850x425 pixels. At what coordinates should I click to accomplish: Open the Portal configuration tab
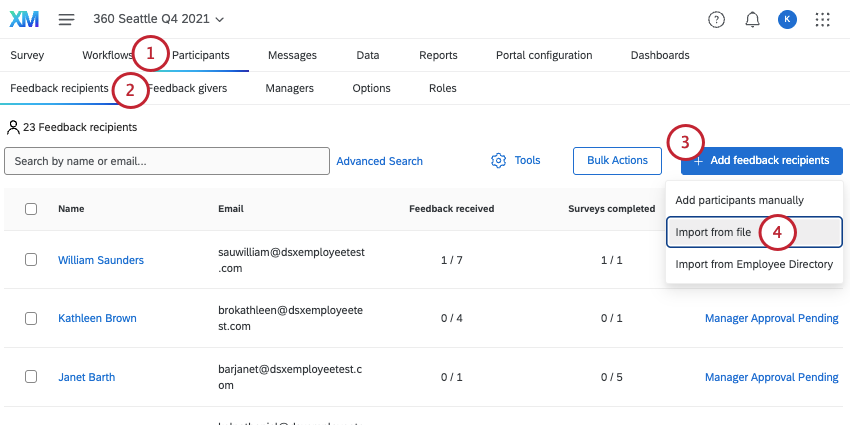(x=544, y=55)
